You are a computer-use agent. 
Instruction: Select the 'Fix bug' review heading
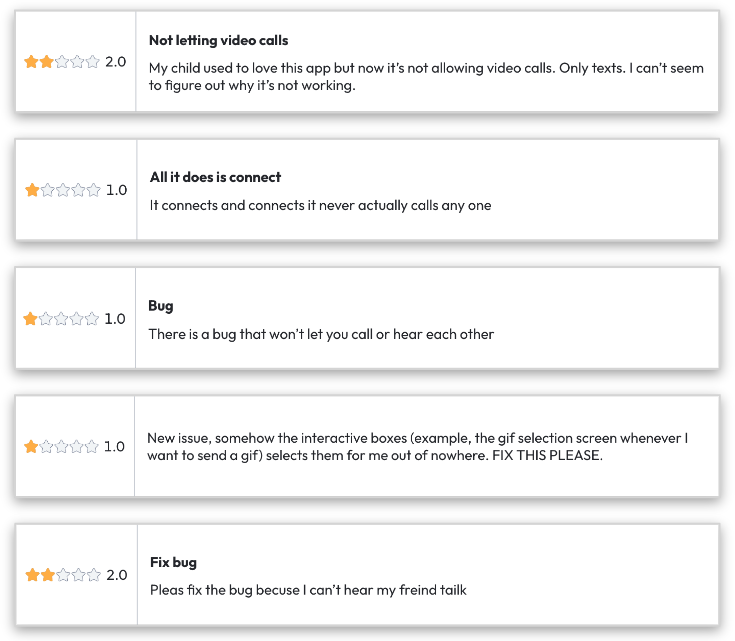173,563
